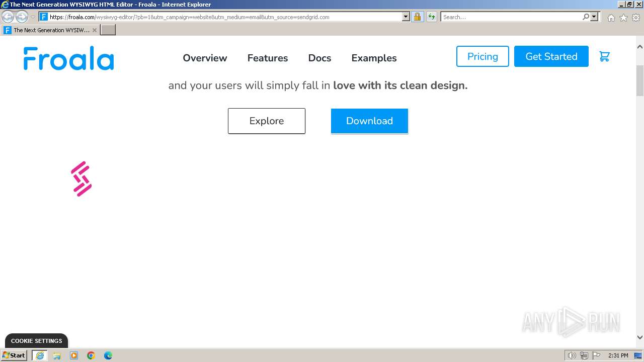This screenshot has height=362, width=644.
Task: Close the current Froala tab
Action: [x=95, y=30]
